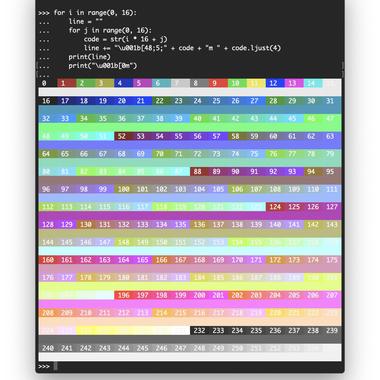The height and width of the screenshot is (380, 380).
Task: Pick the blue cell numbered 33
Action: pos(67,118)
